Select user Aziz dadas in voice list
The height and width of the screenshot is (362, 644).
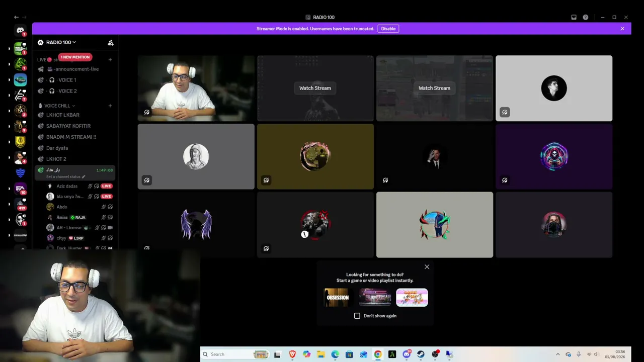79,186
